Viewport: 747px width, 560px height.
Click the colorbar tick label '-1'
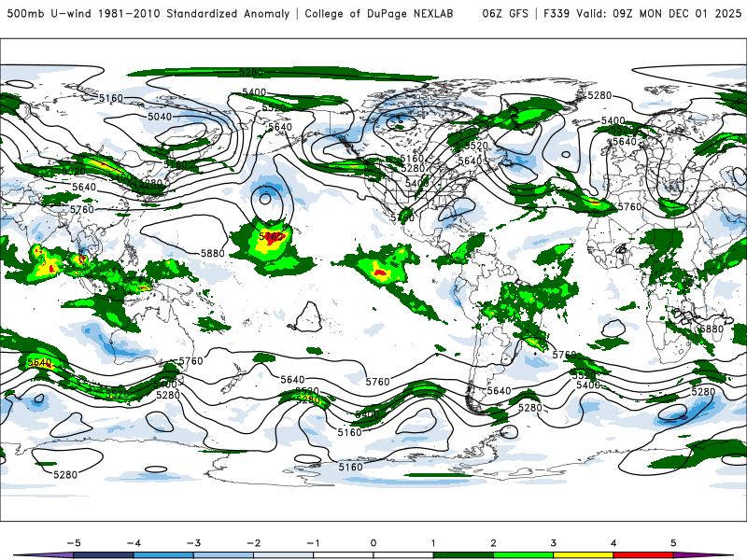click(314, 543)
